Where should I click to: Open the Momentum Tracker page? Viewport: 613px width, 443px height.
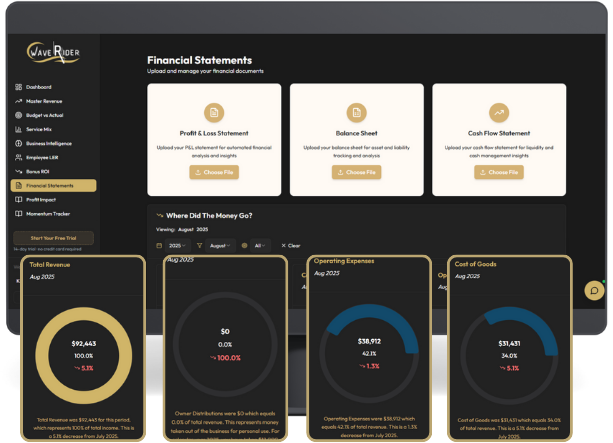click(53, 213)
